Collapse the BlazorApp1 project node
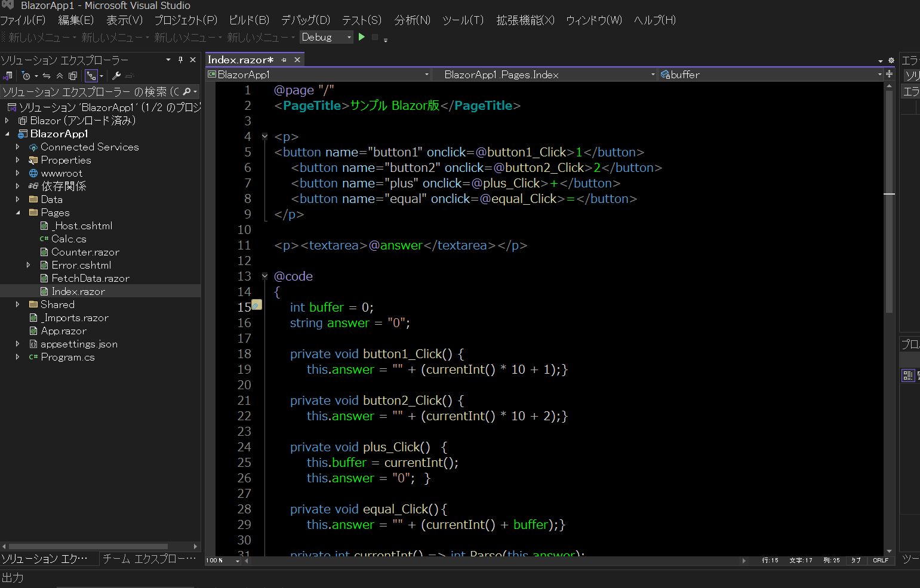Viewport: 920px width, 588px height. [7, 134]
